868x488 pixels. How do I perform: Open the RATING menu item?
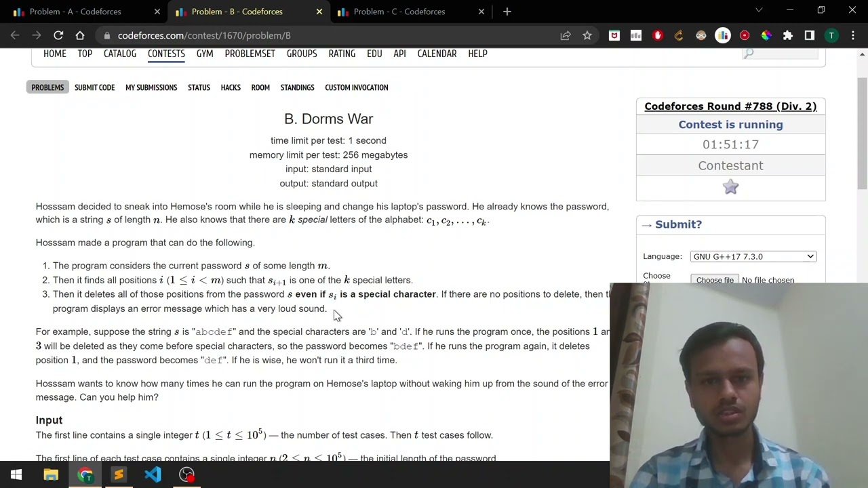pyautogui.click(x=342, y=54)
